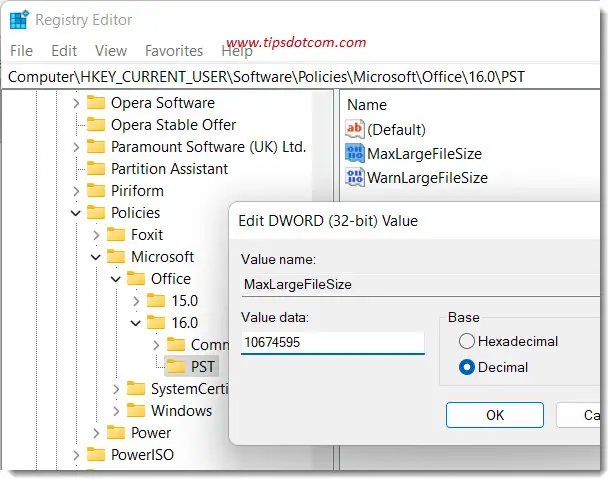Expand the PowerISO key
Image resolution: width=615 pixels, height=485 pixels.
point(76,455)
